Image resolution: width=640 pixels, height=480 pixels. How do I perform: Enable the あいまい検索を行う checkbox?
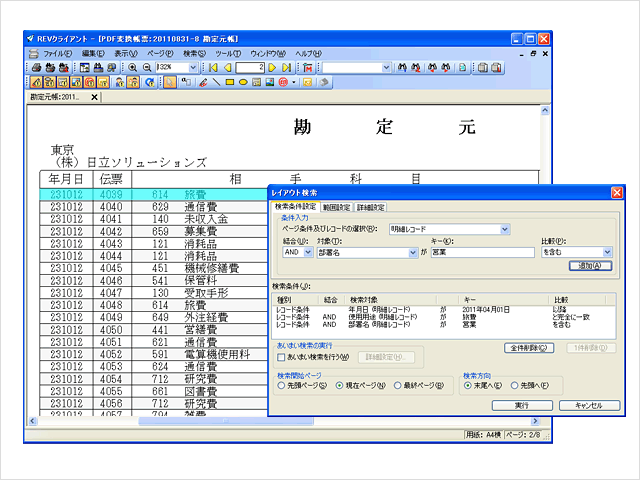pyautogui.click(x=281, y=356)
